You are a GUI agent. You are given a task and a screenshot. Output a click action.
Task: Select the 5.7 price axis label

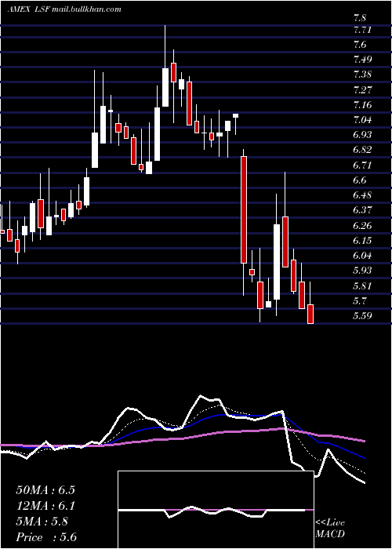point(361,300)
